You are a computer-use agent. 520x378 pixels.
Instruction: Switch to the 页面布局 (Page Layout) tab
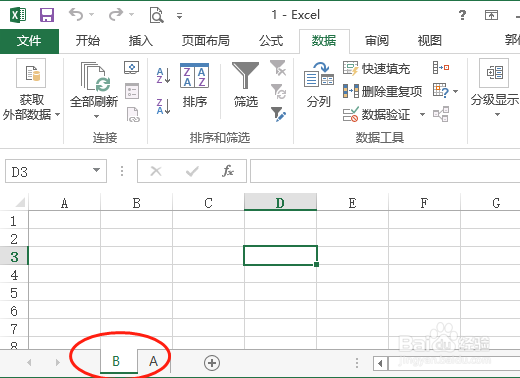coord(206,41)
